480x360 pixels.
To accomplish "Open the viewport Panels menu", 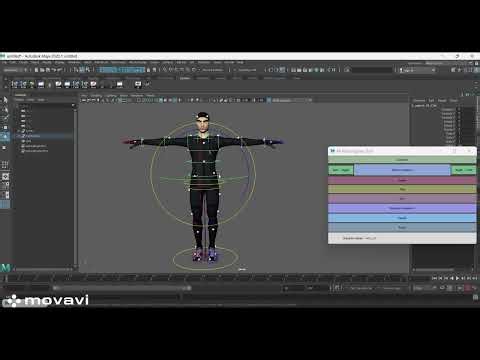I will [150, 95].
